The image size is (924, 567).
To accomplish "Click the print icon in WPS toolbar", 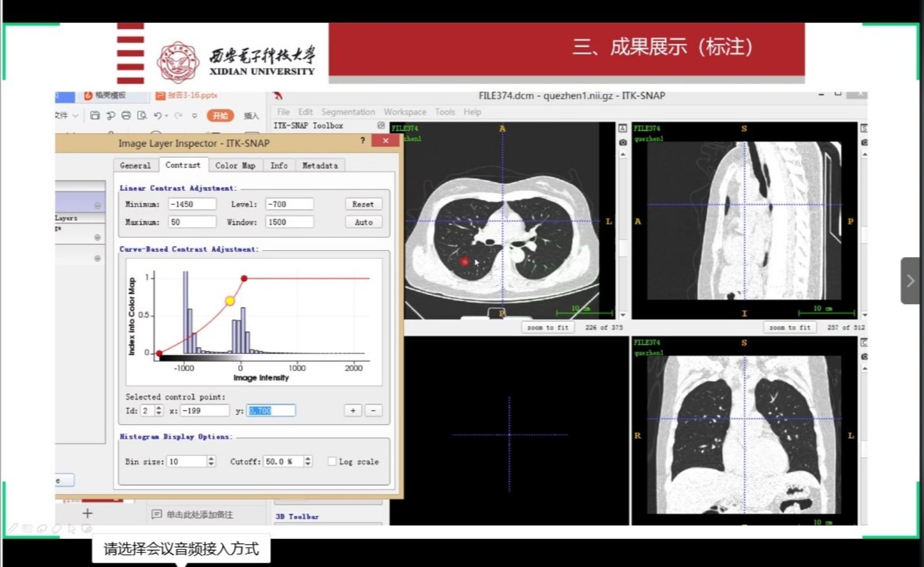I will pyautogui.click(x=126, y=115).
